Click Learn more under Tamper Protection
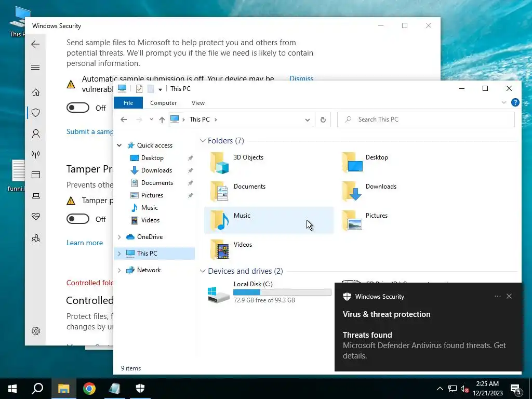 (x=85, y=243)
